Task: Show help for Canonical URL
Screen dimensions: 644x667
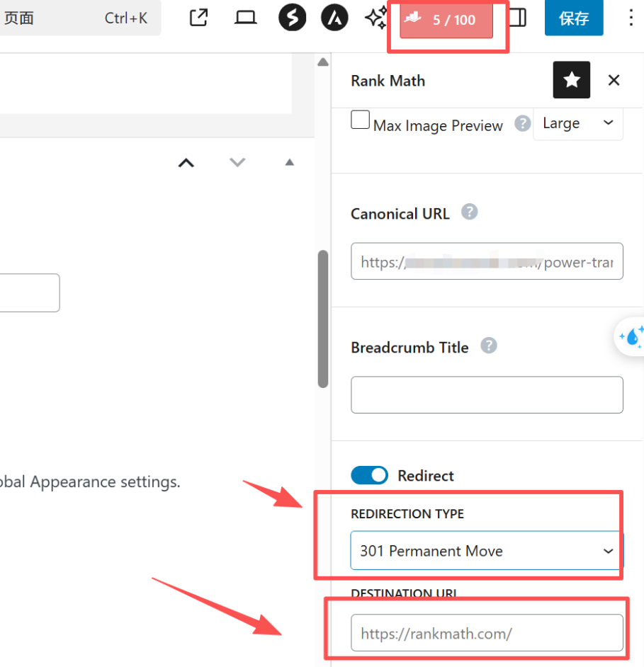Action: pyautogui.click(x=469, y=212)
